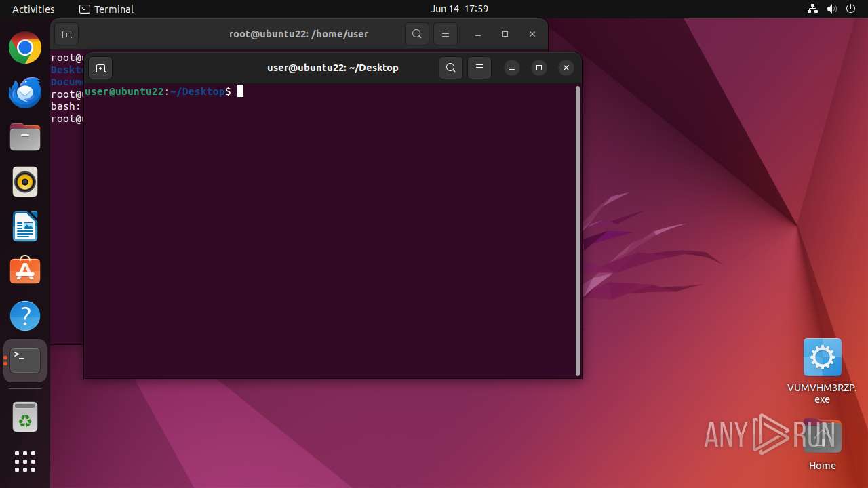Image resolution: width=868 pixels, height=488 pixels.
Task: Click the root@ubuntu22: /home/user title bar
Action: click(x=298, y=34)
